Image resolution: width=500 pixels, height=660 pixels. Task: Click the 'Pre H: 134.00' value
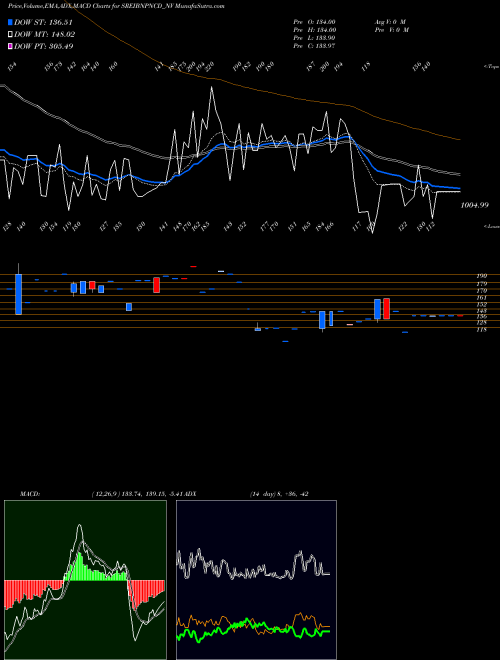click(314, 29)
